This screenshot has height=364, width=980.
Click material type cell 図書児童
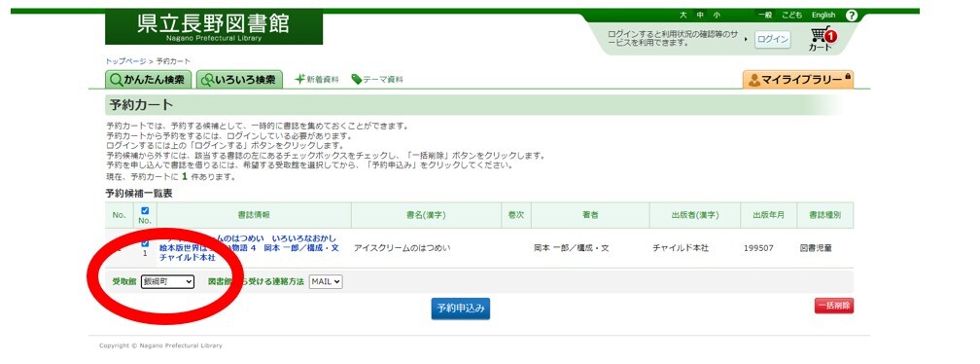[816, 248]
